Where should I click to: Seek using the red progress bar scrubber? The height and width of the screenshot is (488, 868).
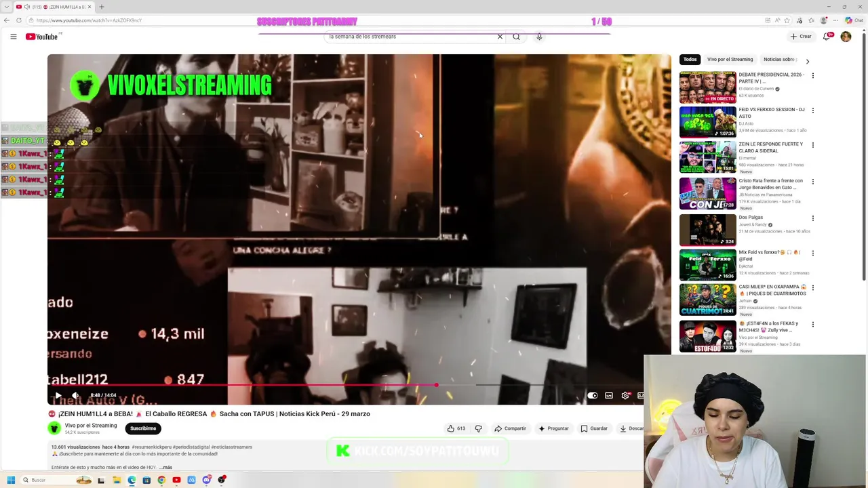(x=436, y=385)
